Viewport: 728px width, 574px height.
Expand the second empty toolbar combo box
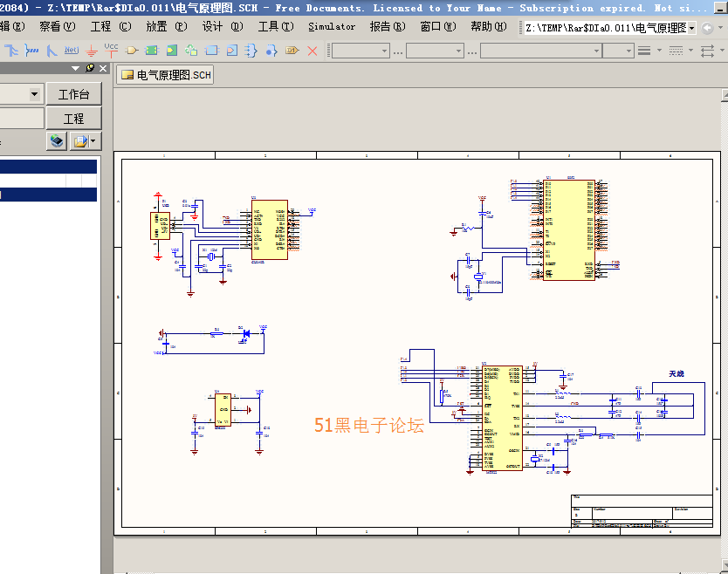click(x=459, y=51)
